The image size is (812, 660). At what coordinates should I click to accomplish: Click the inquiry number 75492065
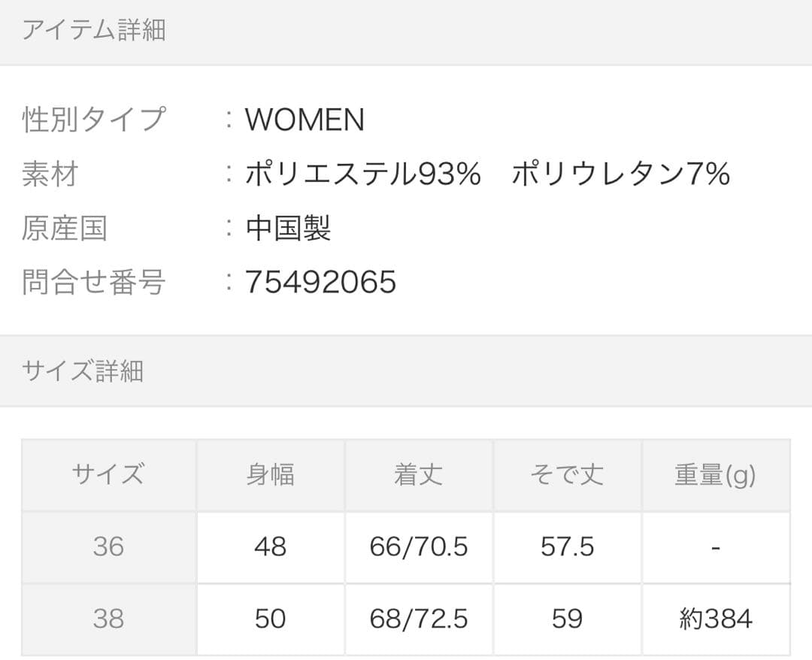point(320,283)
